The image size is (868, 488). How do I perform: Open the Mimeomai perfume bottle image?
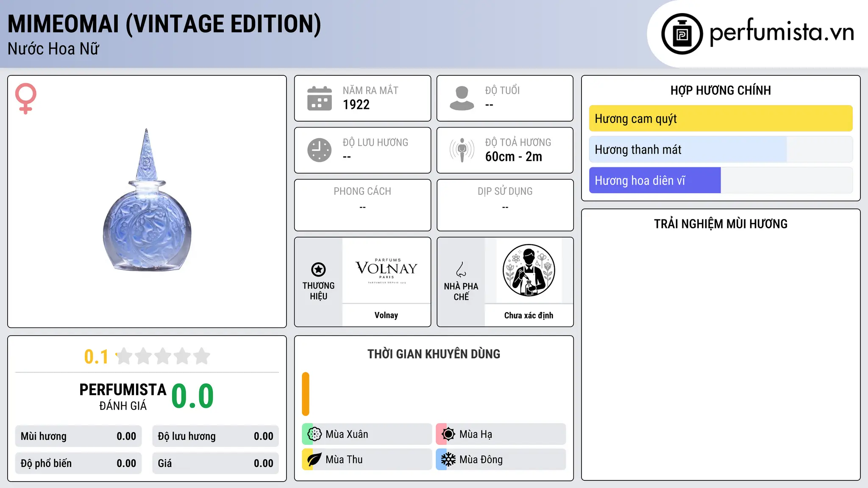[x=147, y=200]
